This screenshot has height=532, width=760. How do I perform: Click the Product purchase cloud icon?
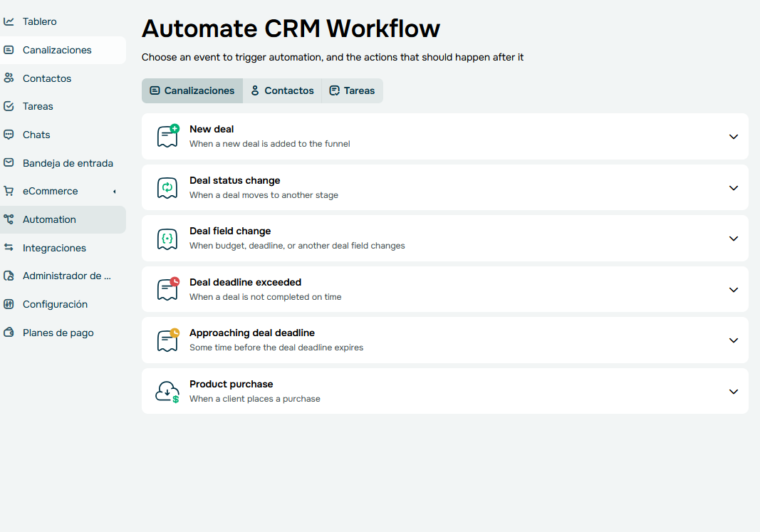point(167,392)
